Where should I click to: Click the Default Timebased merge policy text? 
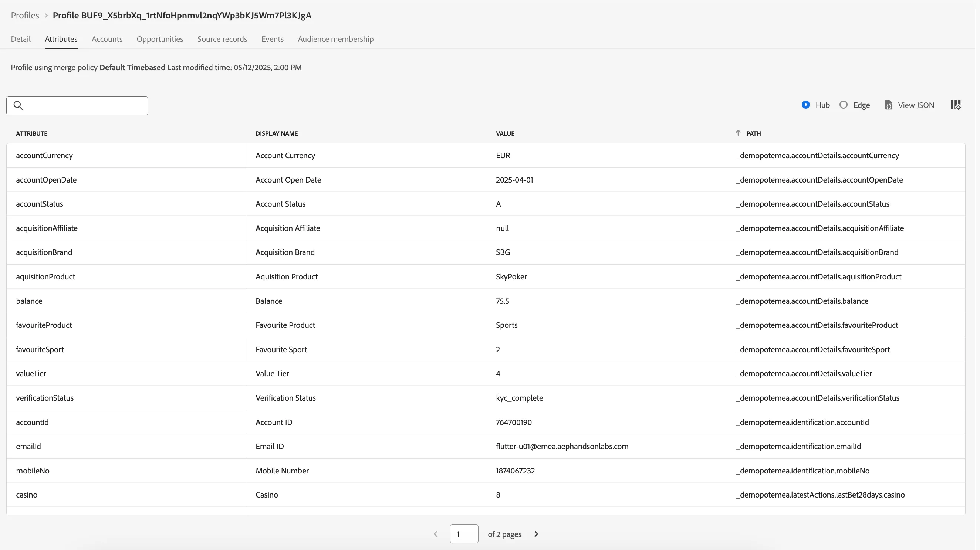pos(132,67)
